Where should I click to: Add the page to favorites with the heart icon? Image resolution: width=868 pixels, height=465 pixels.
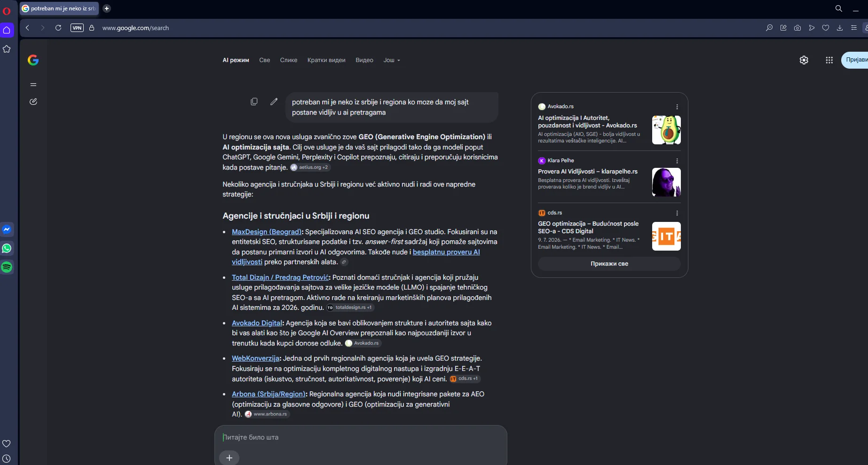point(826,28)
